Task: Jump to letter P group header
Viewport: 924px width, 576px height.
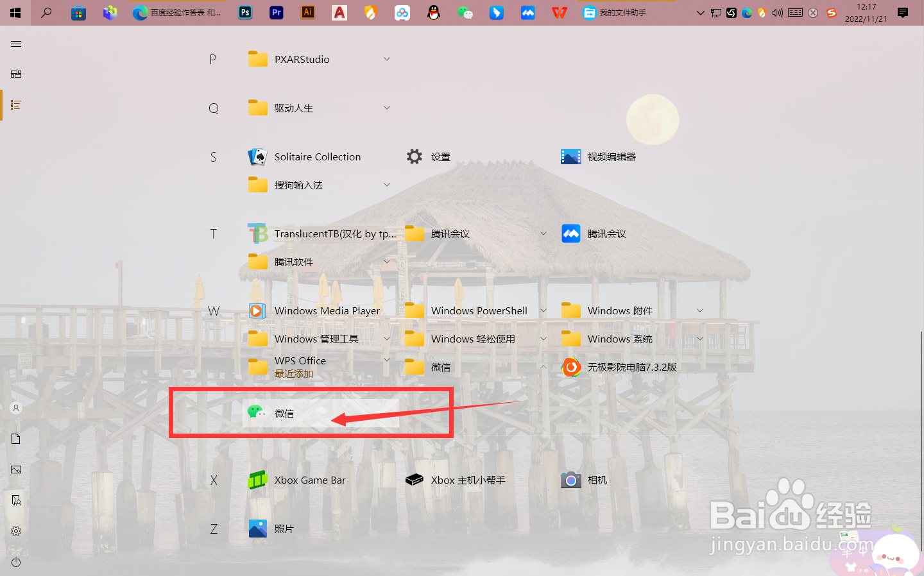Action: coord(213,60)
